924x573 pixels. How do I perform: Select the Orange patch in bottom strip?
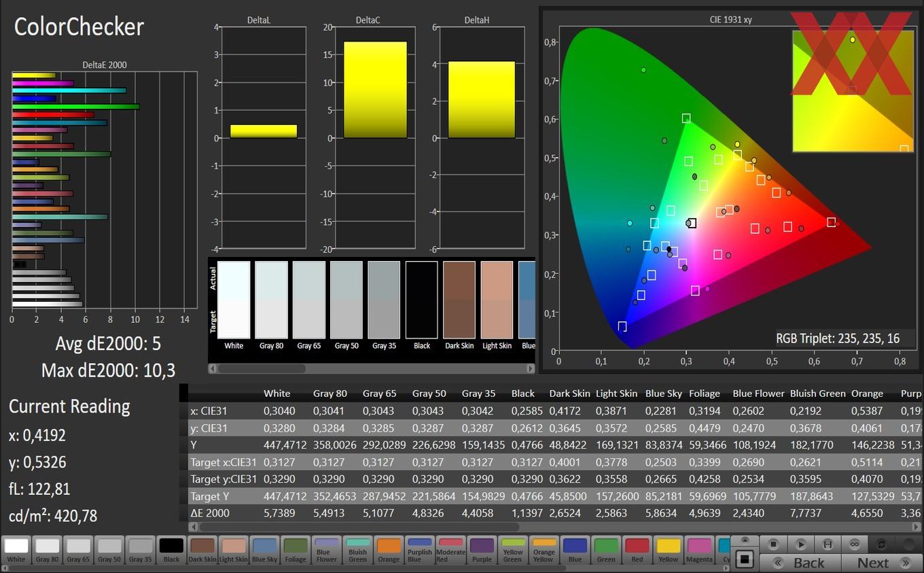389,550
